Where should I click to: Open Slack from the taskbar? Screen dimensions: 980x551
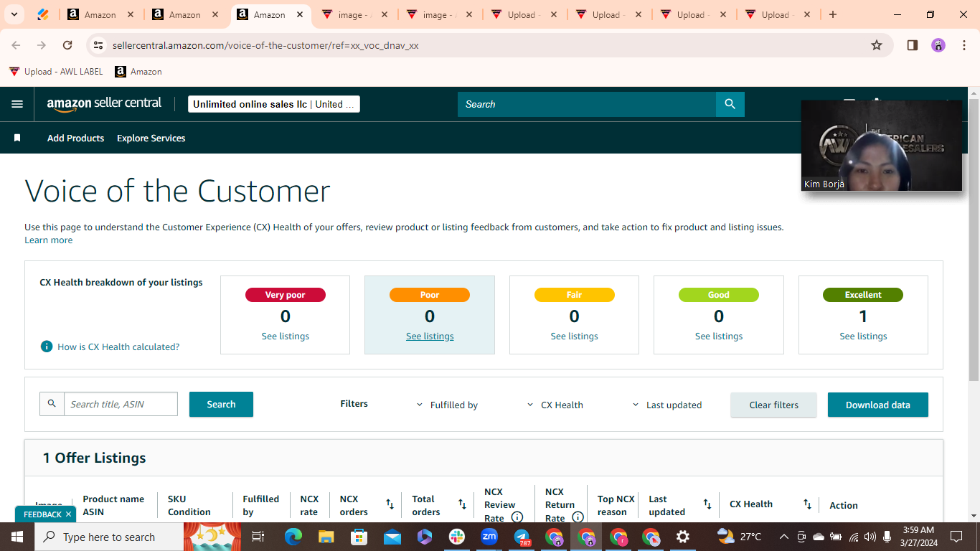pos(457,537)
